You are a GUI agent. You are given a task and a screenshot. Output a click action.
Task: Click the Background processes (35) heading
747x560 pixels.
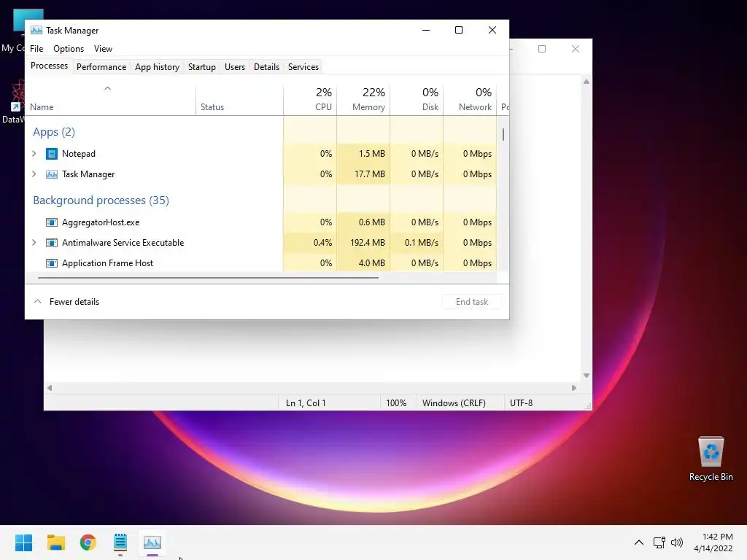(101, 201)
